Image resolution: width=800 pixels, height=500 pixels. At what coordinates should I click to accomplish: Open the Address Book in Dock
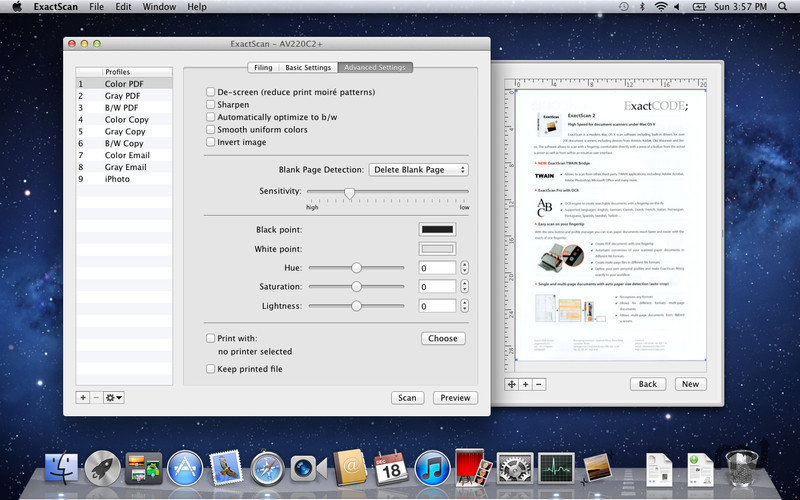350,468
